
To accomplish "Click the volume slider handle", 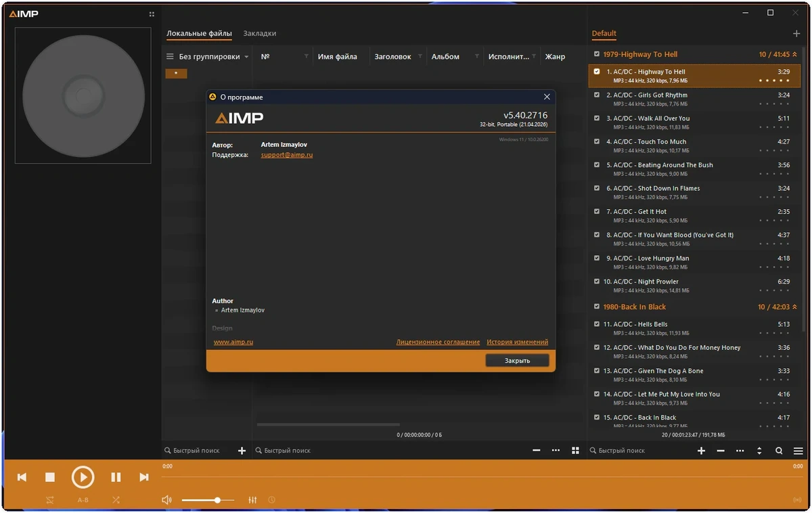I will (217, 500).
